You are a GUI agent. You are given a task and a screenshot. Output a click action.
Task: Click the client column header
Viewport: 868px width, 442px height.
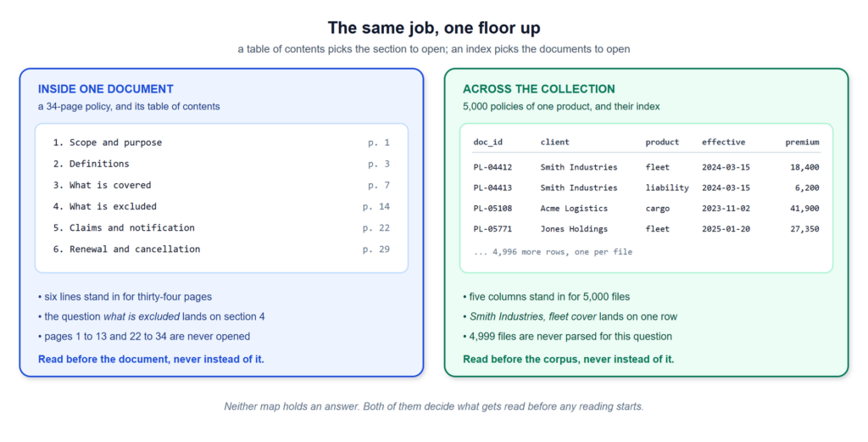click(x=554, y=143)
